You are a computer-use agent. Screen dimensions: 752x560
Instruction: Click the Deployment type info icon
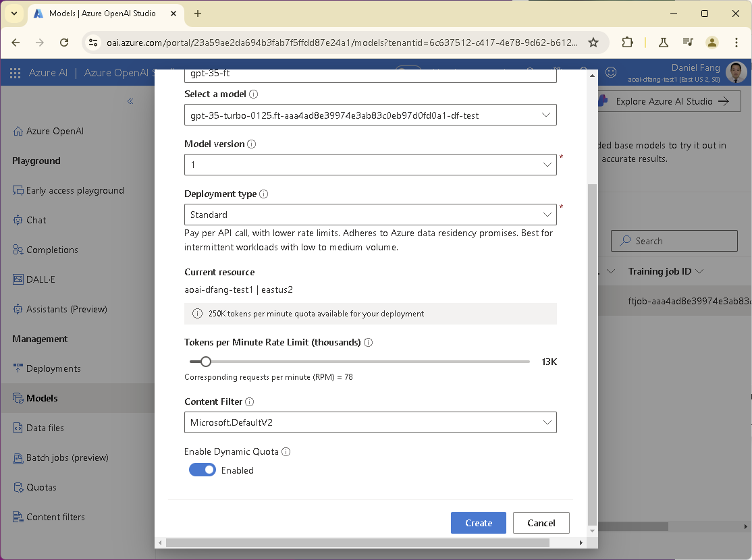[x=264, y=194]
